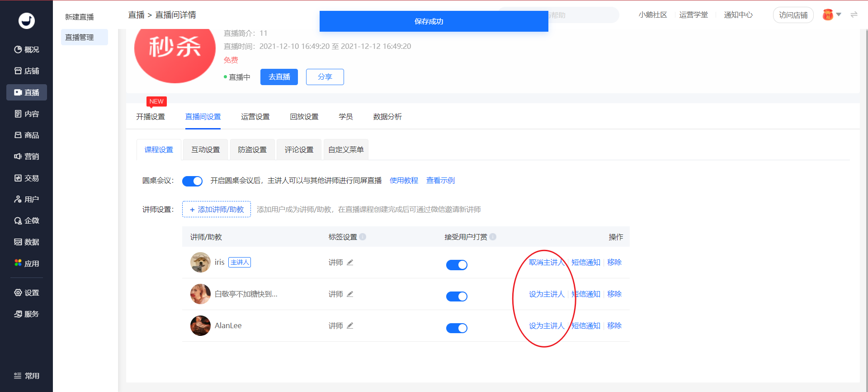Click the pencil icon beside iris's 讲师 tag

[x=350, y=263]
